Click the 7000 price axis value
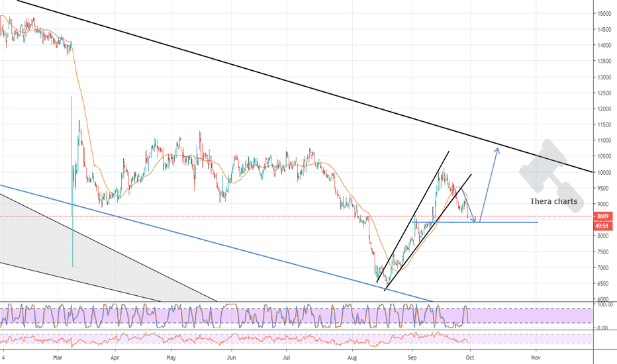 604,267
